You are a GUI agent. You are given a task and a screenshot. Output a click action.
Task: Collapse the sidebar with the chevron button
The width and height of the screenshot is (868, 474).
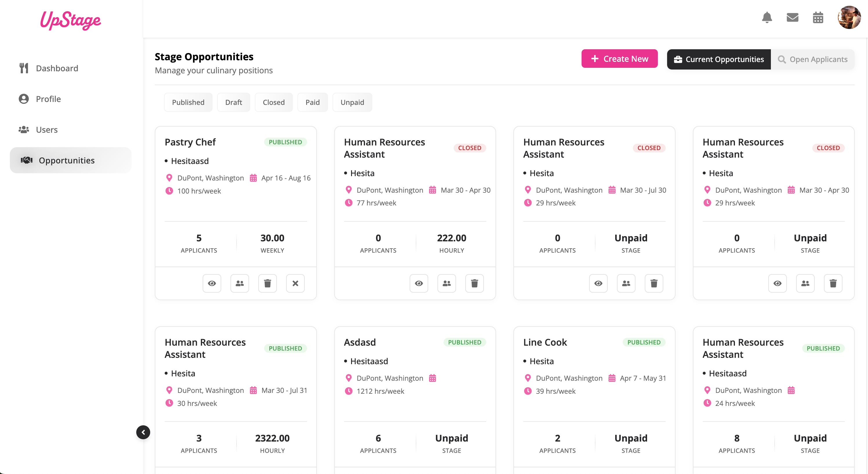tap(143, 432)
